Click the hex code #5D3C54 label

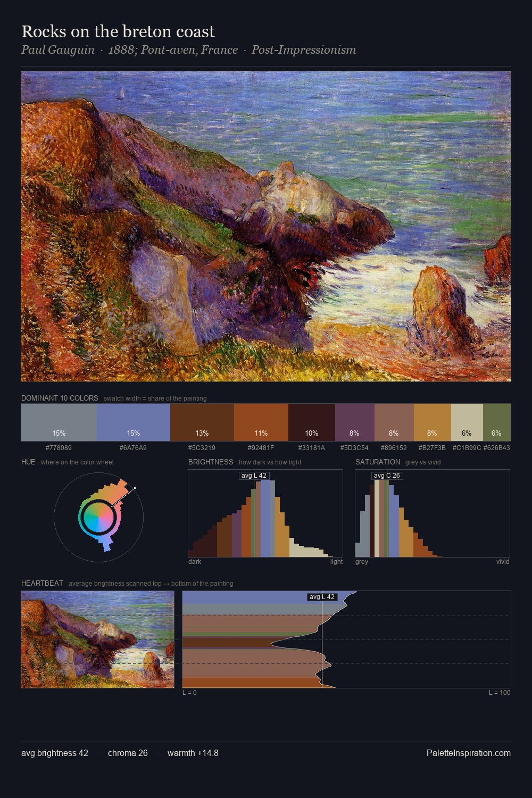[354, 448]
